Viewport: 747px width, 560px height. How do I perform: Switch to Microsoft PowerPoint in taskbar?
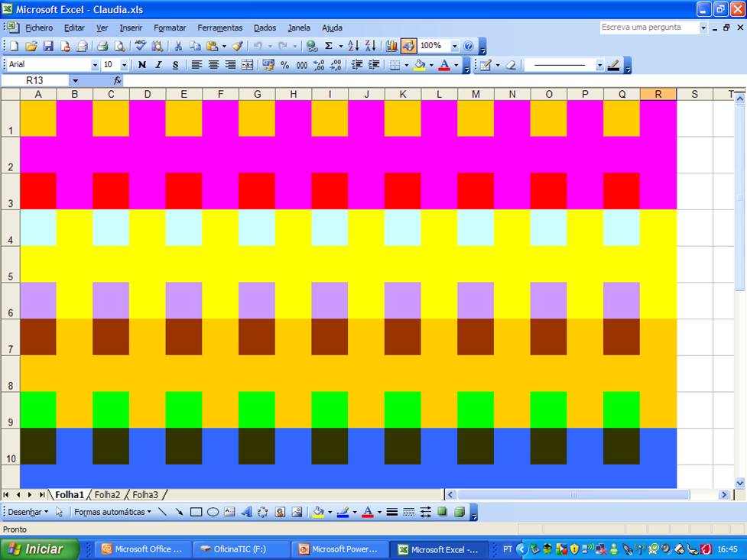tap(339, 549)
